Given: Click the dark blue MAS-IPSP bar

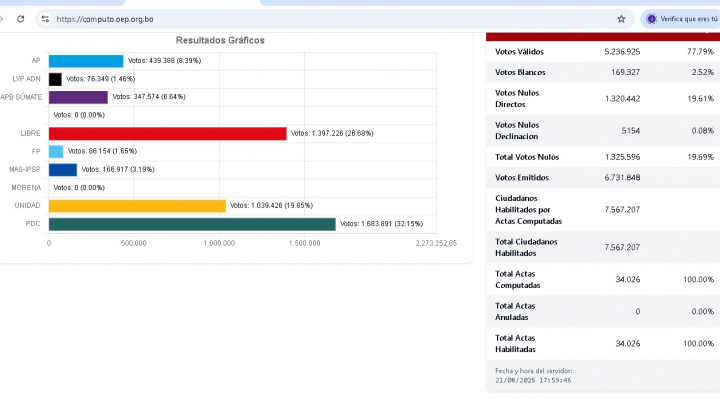Looking at the screenshot, I should [63, 170].
